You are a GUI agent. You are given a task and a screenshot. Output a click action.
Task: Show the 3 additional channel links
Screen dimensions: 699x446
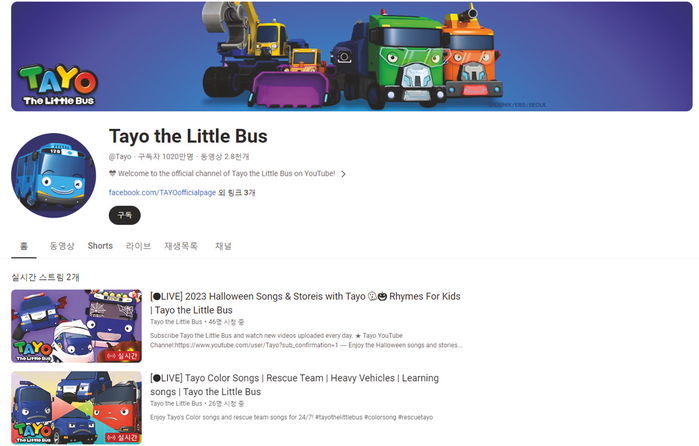(x=237, y=193)
